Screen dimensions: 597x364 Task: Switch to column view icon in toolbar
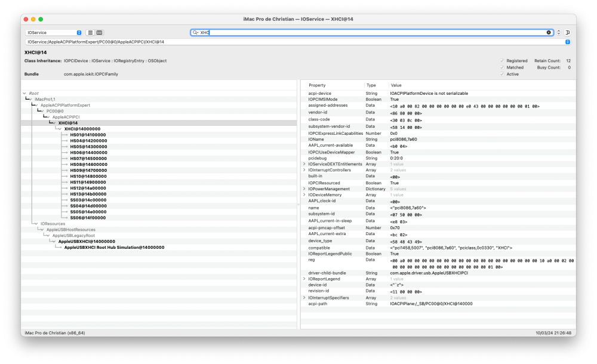click(99, 33)
